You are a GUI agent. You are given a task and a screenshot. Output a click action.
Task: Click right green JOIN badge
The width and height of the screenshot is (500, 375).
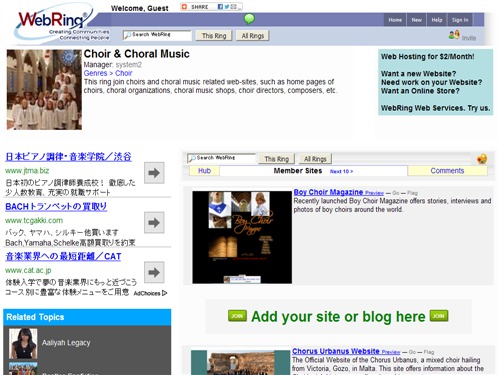click(439, 316)
